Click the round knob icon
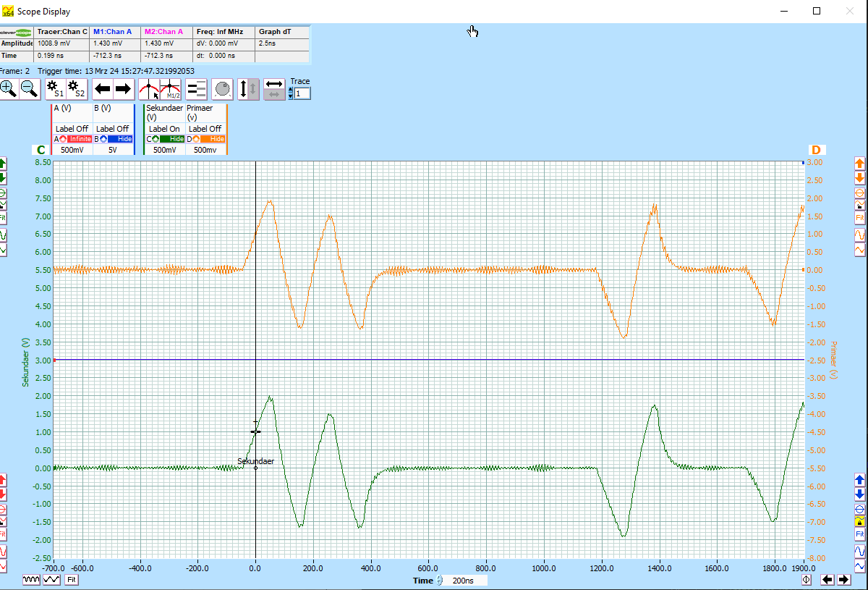 [x=223, y=89]
